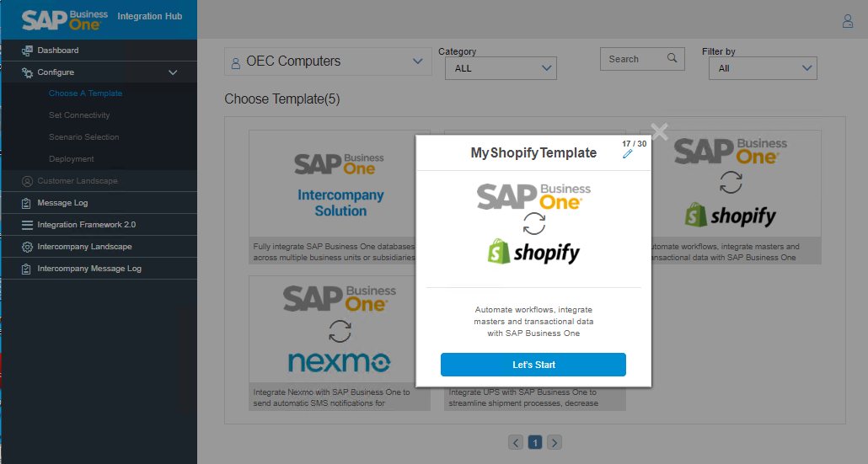Click the Intercompany Message Log icon

click(x=27, y=269)
